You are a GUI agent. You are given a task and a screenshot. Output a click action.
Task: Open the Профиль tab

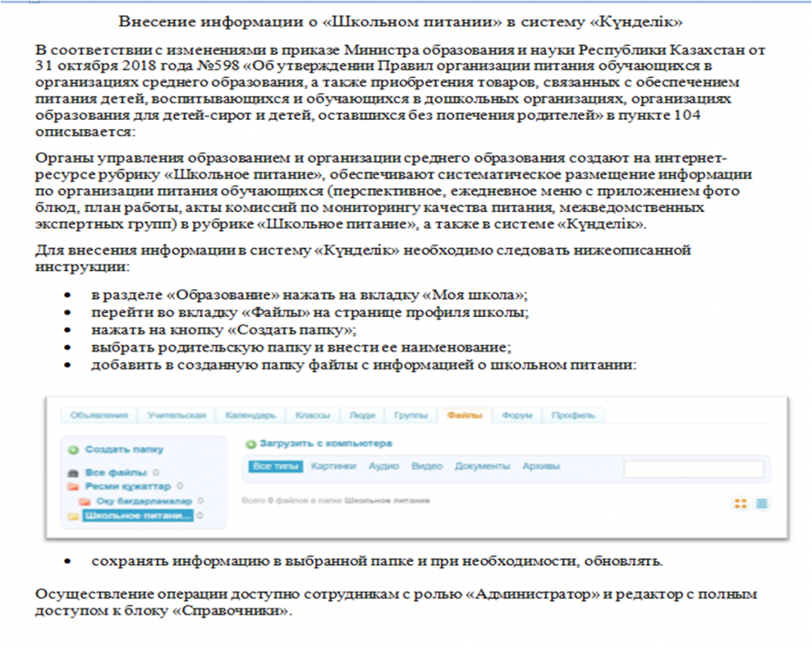(574, 415)
